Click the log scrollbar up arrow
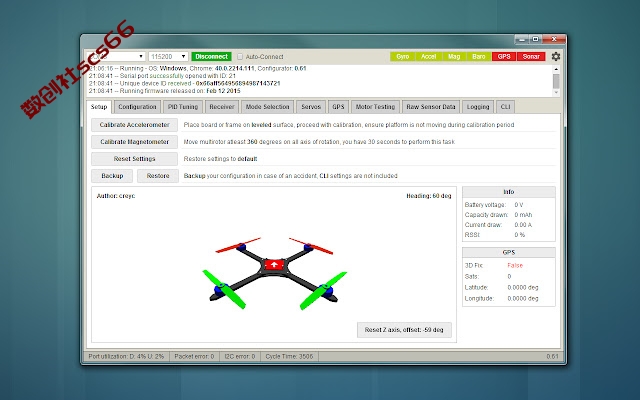640x400 pixels. pos(556,69)
